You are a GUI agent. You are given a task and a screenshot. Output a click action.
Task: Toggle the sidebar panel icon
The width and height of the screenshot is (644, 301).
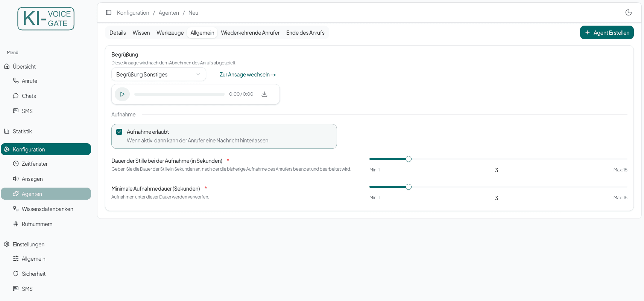pos(109,12)
